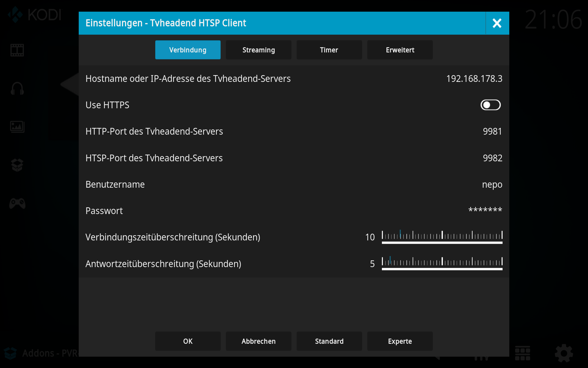This screenshot has width=588, height=368.
Task: Click the Abbrechen button
Action: [258, 341]
